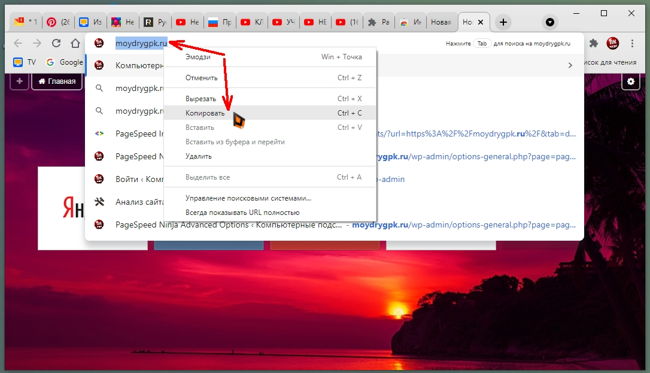Open the '-admin' link in Войти row
The image size is (650, 373).
(391, 179)
